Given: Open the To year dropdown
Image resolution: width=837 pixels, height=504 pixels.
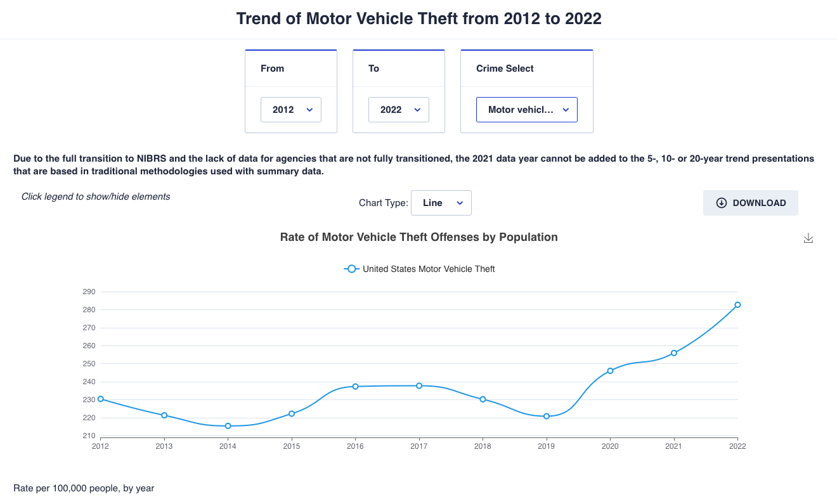Looking at the screenshot, I should (x=399, y=110).
